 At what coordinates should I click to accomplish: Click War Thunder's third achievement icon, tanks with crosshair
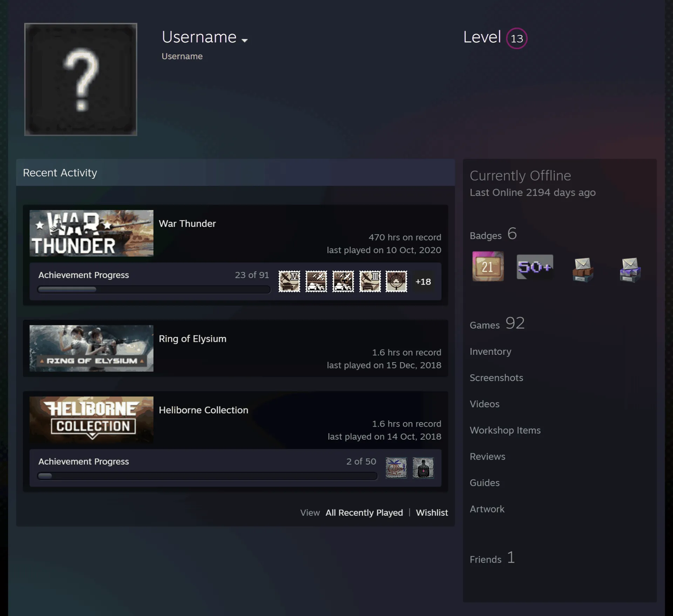click(x=343, y=281)
